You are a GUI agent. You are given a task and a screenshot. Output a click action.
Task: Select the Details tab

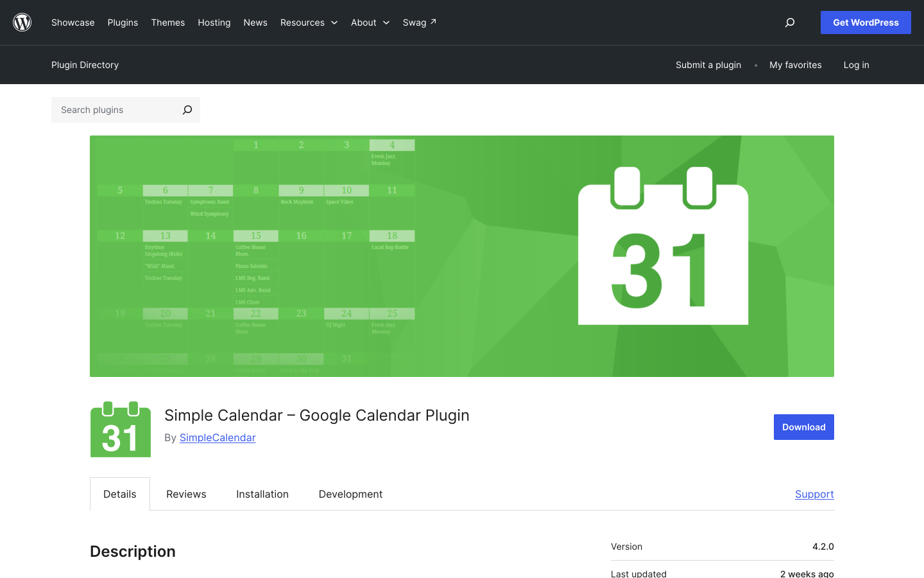tap(120, 494)
